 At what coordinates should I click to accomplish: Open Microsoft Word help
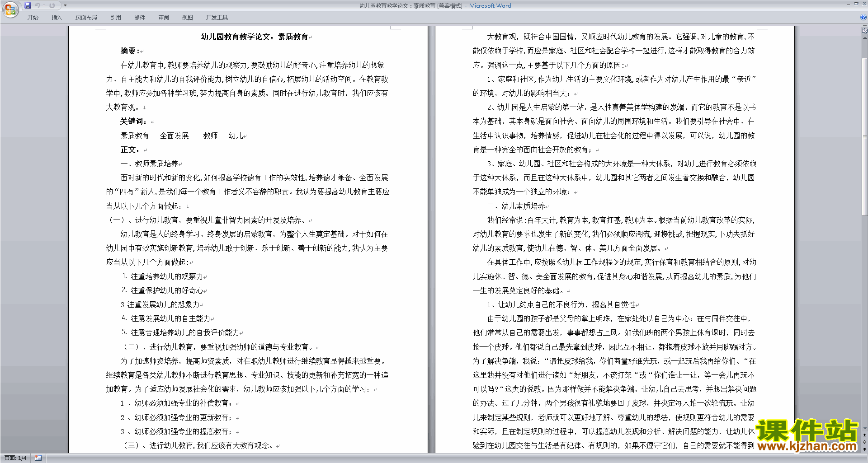863,18
